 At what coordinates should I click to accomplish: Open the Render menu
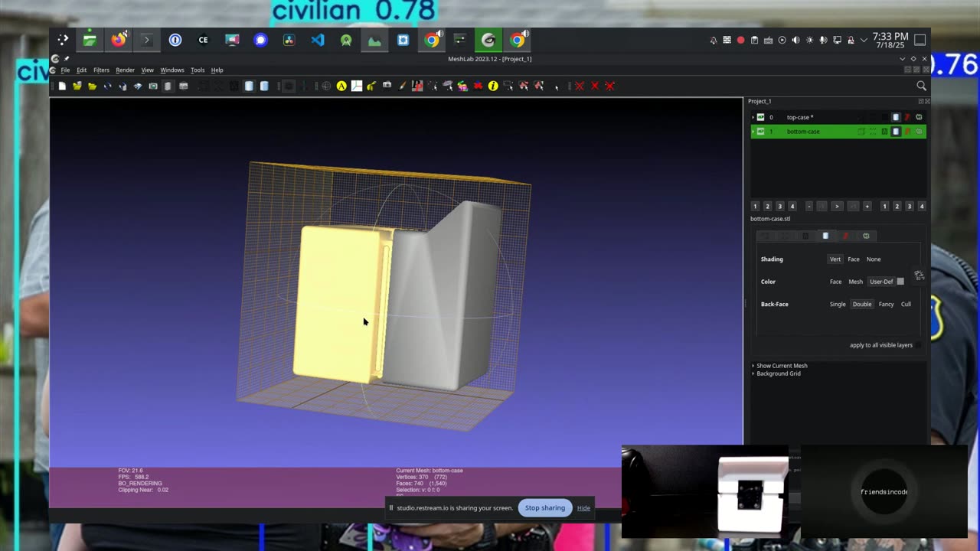pyautogui.click(x=125, y=70)
